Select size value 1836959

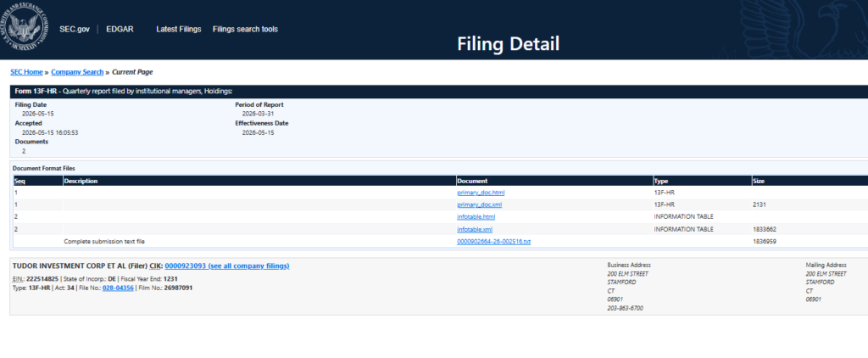(x=764, y=242)
